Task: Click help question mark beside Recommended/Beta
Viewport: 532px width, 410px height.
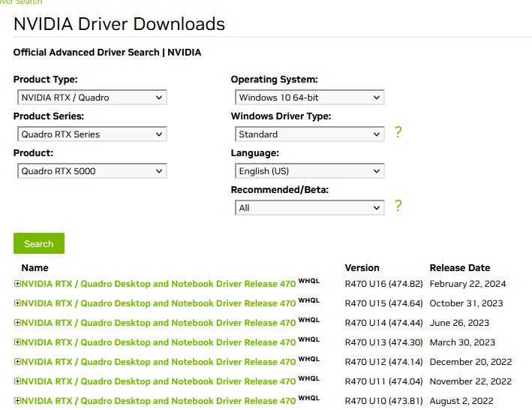Action: click(x=398, y=205)
